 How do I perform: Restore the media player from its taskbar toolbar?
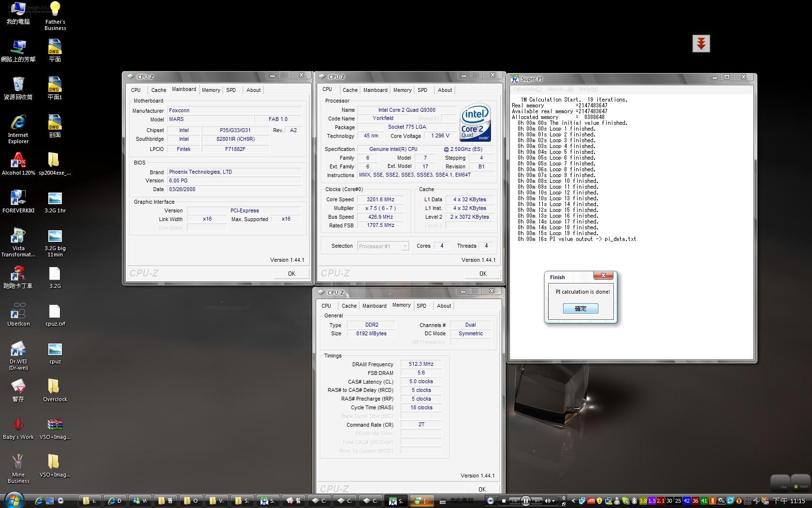pos(564,504)
